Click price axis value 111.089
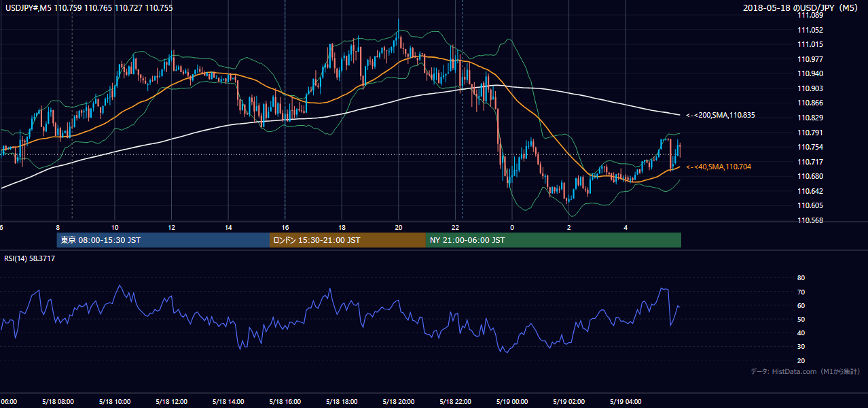 point(811,15)
